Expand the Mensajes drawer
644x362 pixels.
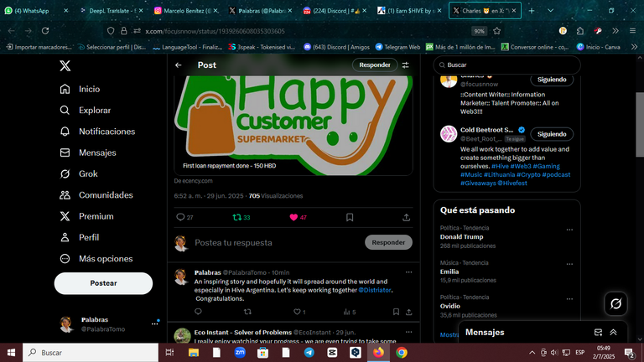click(x=613, y=333)
